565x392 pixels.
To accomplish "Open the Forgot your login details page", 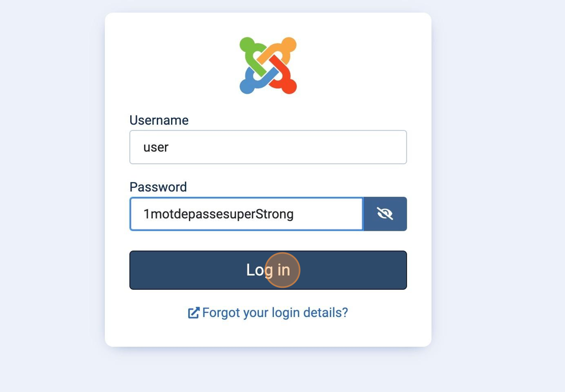I will (x=274, y=312).
